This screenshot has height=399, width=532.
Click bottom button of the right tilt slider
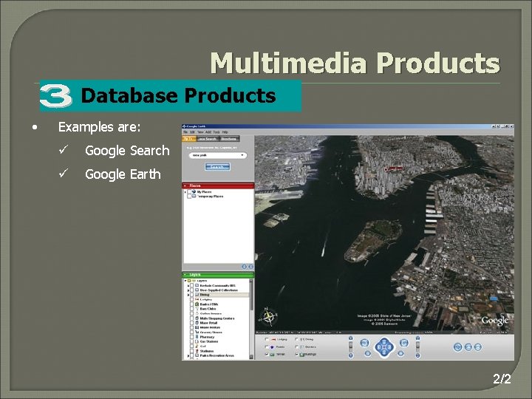(417, 355)
